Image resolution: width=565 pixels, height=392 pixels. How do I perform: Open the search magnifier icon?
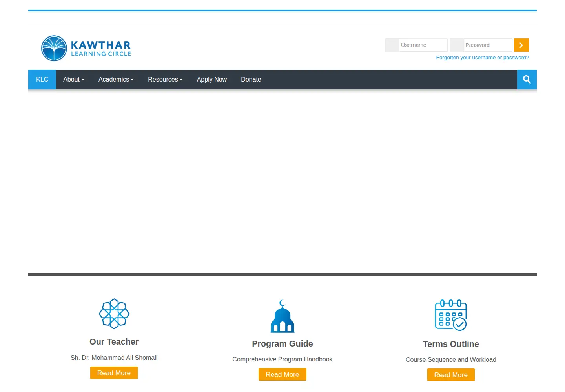point(527,80)
